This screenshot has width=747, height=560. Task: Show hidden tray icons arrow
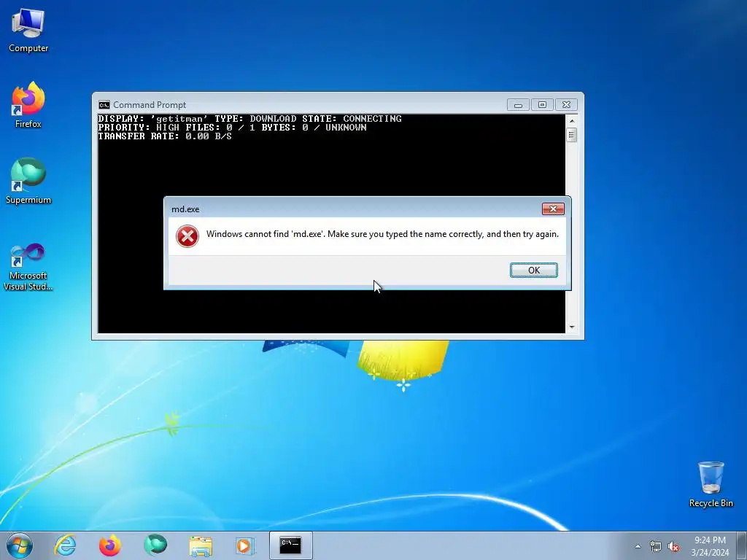(x=638, y=546)
